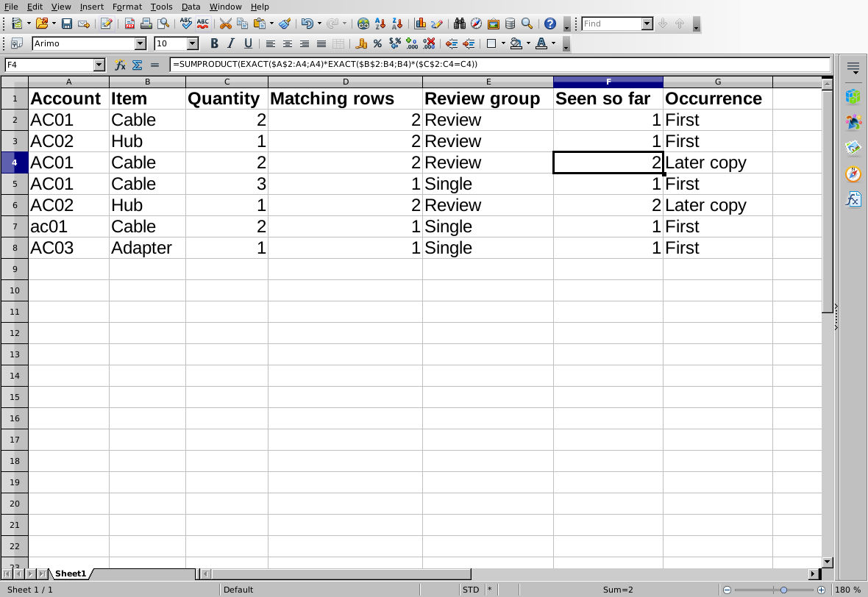Expand the Find toolbar history dropdown
This screenshot has width=868, height=597.
[647, 24]
